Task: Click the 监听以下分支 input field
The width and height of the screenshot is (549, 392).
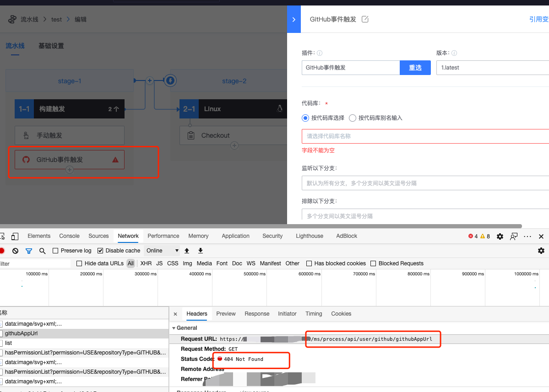Action: coord(425,183)
